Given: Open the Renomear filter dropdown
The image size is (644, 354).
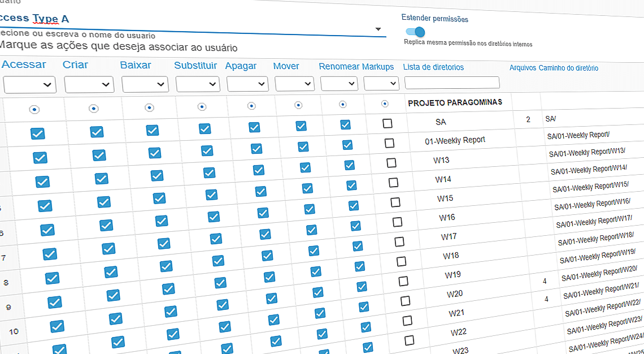Looking at the screenshot, I should point(338,82).
